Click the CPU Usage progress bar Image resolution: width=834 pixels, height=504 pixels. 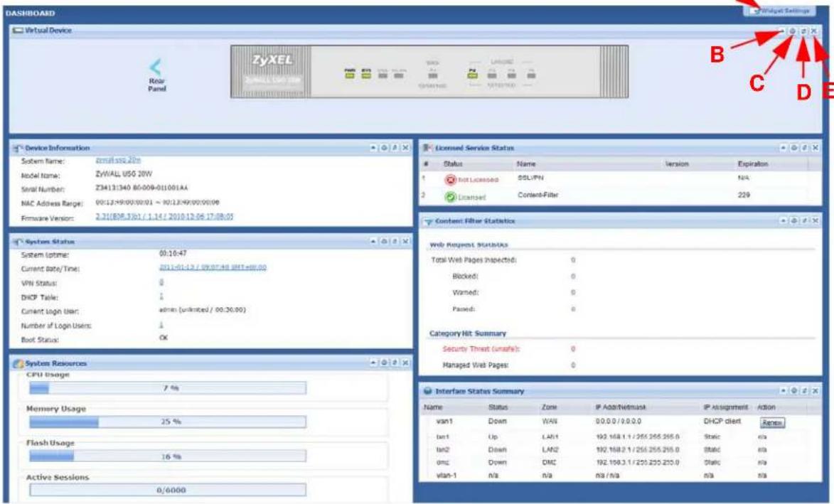tap(168, 388)
